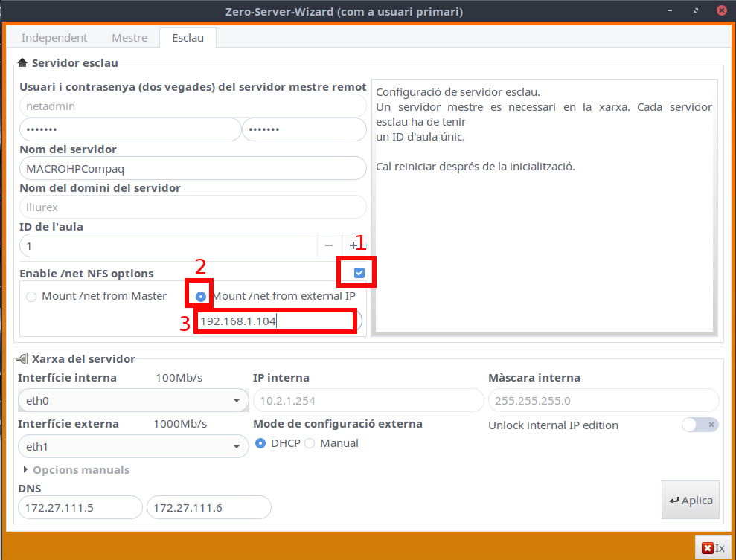
Task: Click the first password field
Action: pos(130,129)
